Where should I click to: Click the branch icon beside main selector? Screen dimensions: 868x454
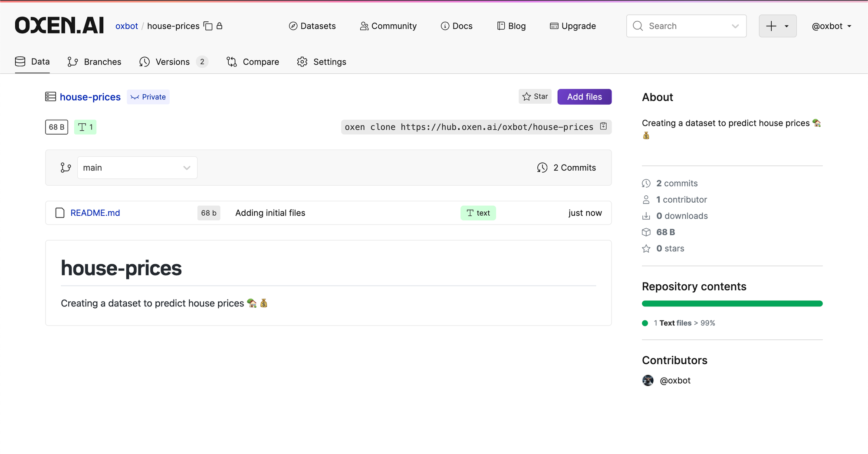pos(66,168)
